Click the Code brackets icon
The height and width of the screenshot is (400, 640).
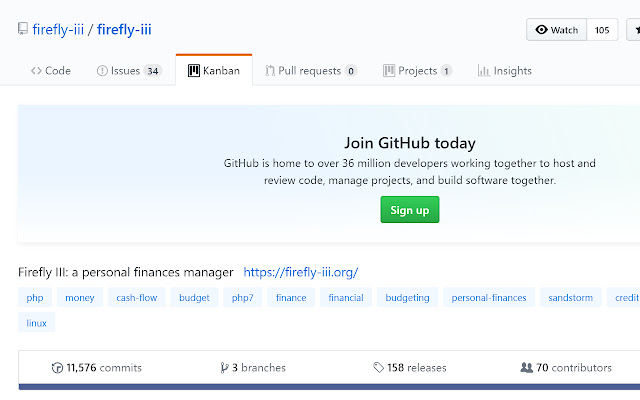(36, 71)
